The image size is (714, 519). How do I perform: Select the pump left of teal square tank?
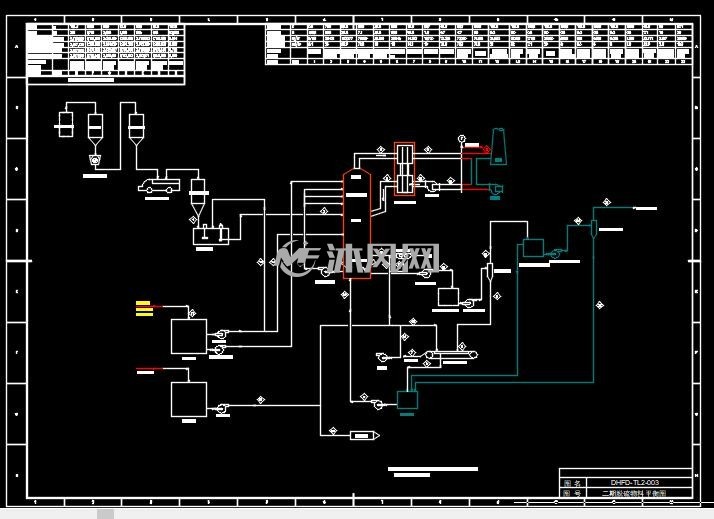coord(377,404)
